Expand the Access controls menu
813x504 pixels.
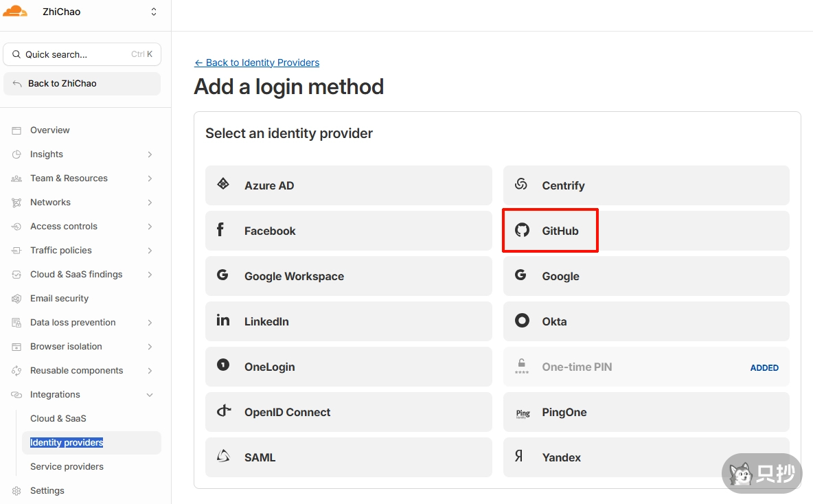coord(150,227)
